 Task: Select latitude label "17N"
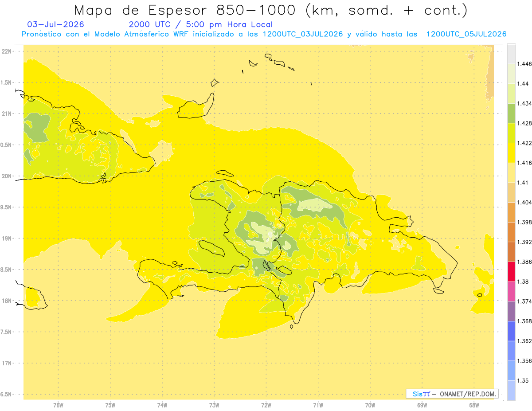(x=7, y=363)
